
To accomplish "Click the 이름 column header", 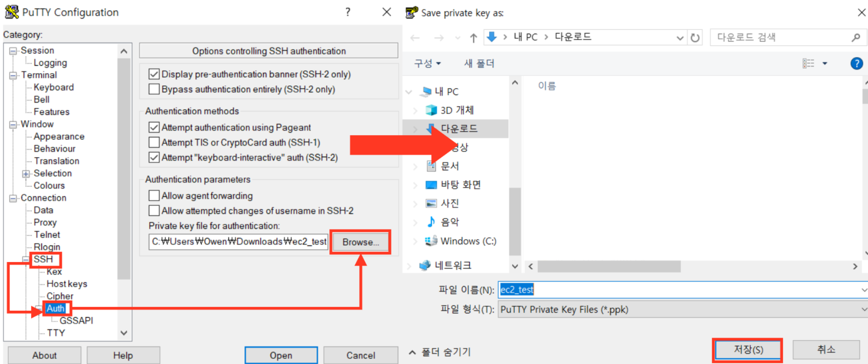I will tap(547, 86).
